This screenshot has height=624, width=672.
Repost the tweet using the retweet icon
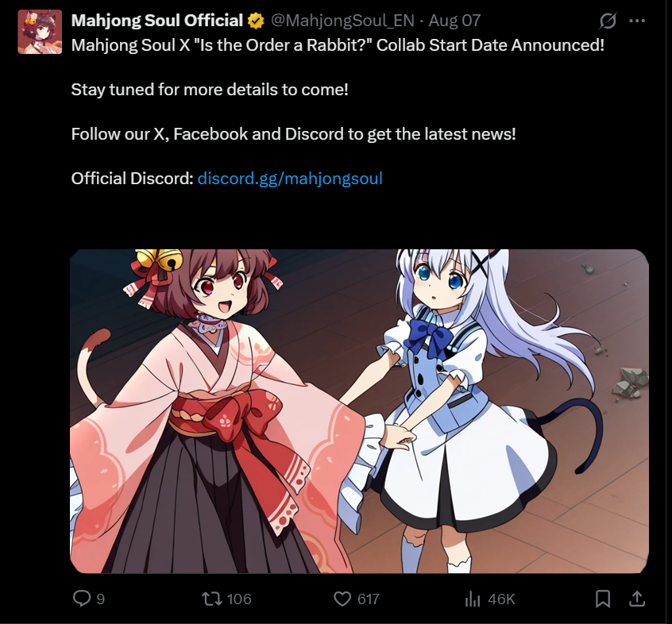(212, 599)
